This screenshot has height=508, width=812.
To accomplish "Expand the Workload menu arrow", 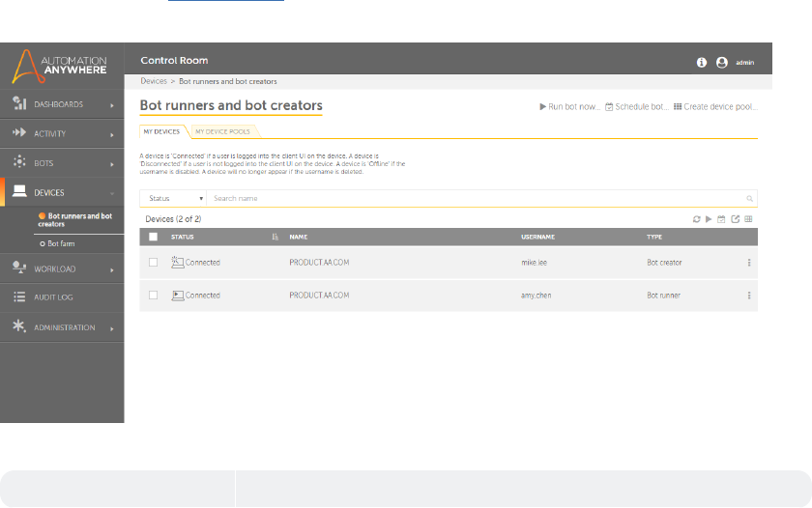I will [112, 270].
